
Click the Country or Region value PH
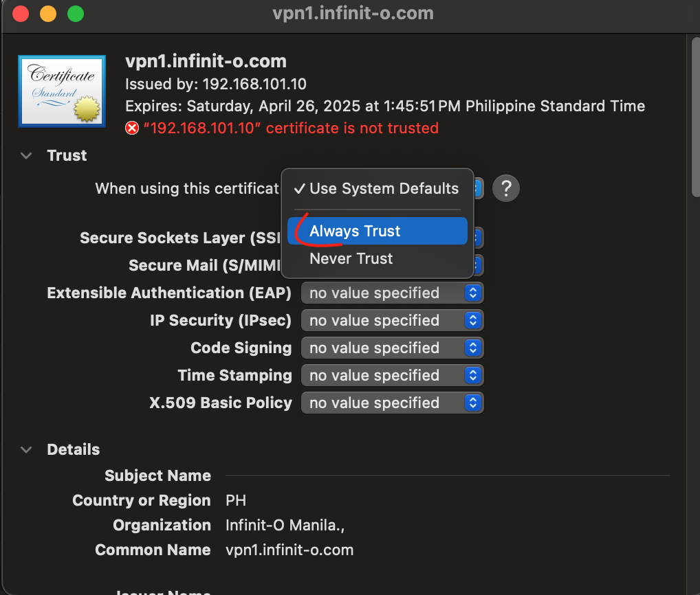[x=236, y=500]
